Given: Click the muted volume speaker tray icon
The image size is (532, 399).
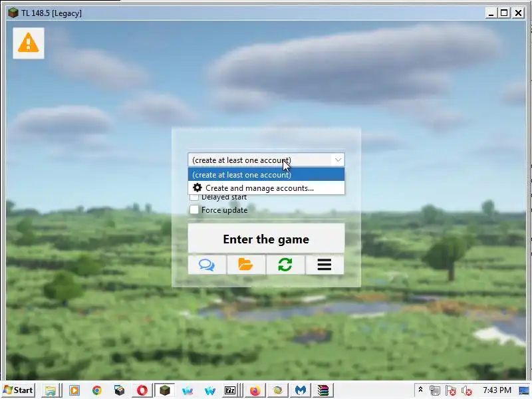Looking at the screenshot, I should click(467, 390).
